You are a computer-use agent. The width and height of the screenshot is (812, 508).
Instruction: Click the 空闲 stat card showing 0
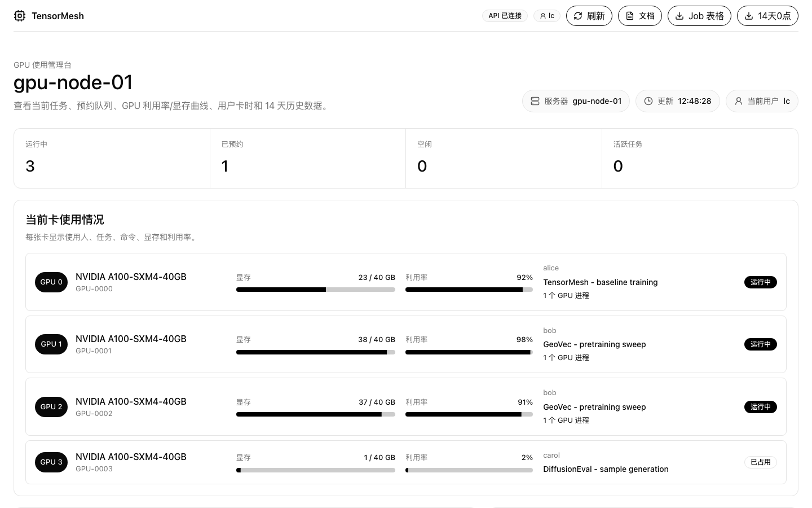(504, 158)
